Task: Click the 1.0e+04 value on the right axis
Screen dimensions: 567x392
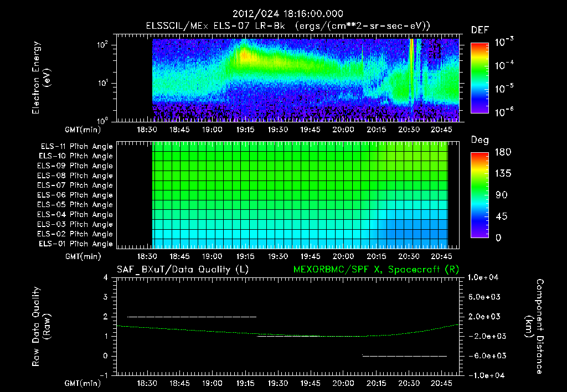Action: (x=483, y=277)
